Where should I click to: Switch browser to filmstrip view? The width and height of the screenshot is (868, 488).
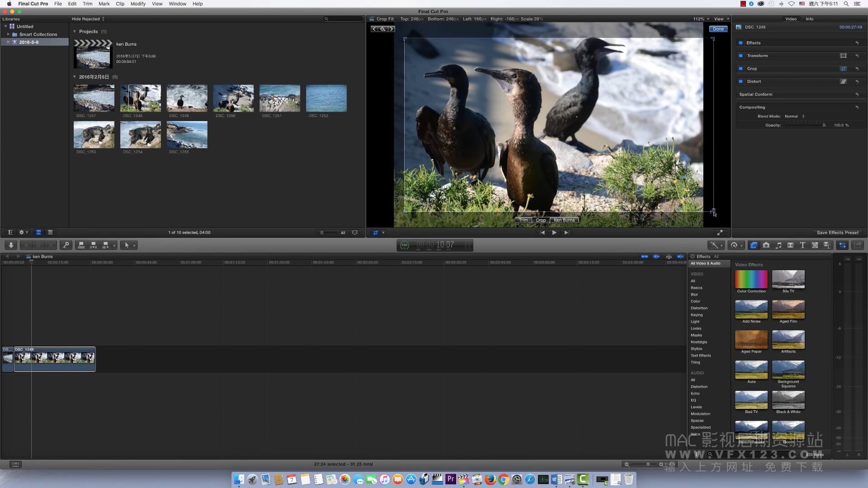(38, 232)
